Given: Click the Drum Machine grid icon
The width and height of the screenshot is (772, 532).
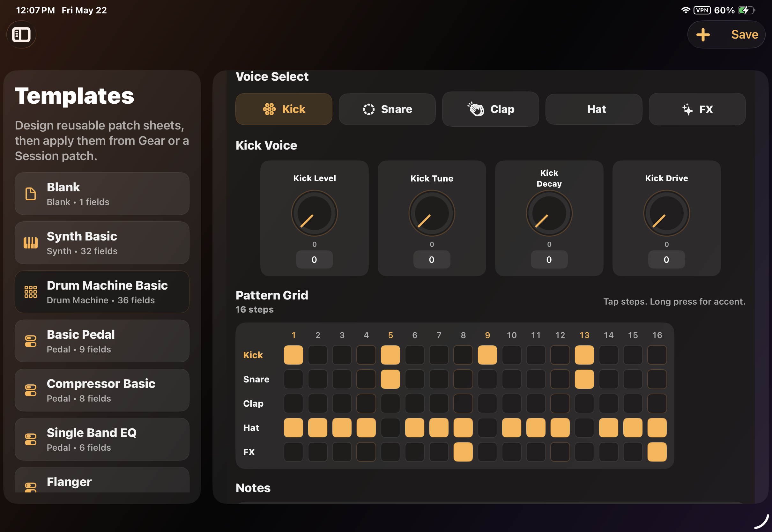Looking at the screenshot, I should [31, 292].
